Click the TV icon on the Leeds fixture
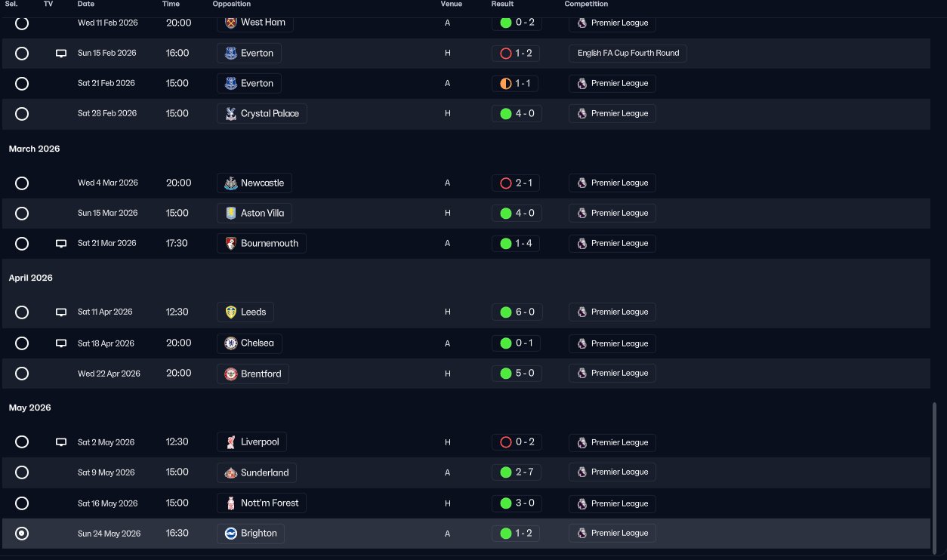947x560 pixels. [x=61, y=312]
